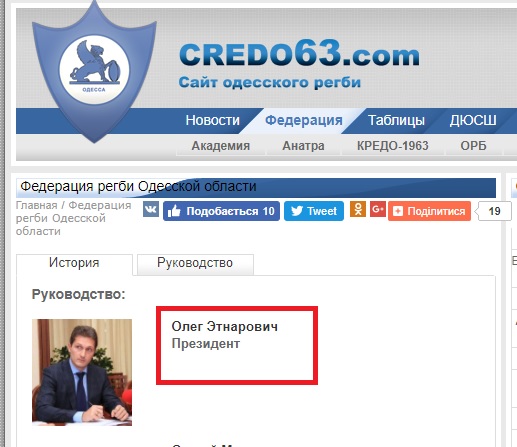Go to the ОРБ submenu link
The image size is (517, 447).
click(x=473, y=146)
